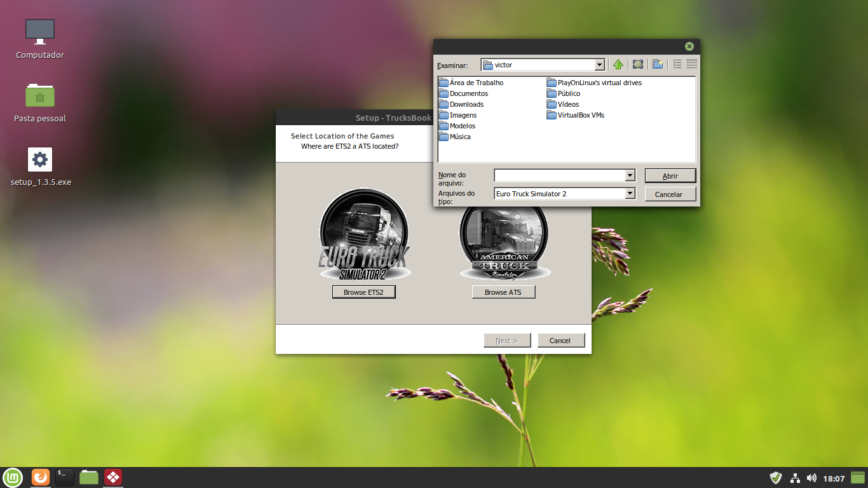Expand the Arquivos do tipo dropdown arrow

(630, 194)
